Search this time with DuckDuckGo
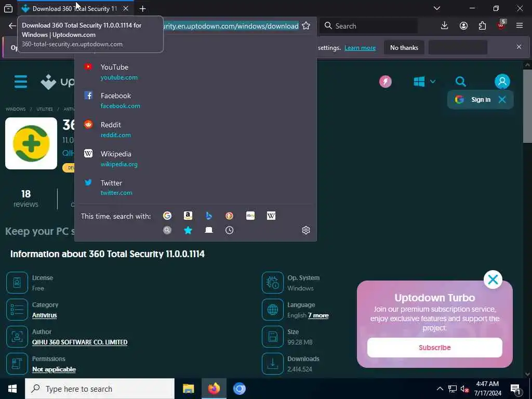 point(229,216)
